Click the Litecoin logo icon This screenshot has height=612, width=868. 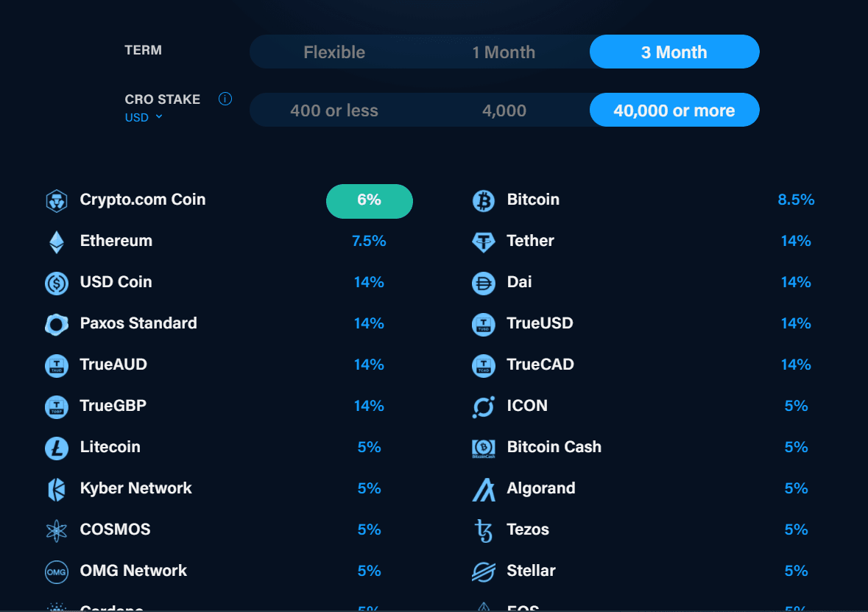click(x=57, y=448)
